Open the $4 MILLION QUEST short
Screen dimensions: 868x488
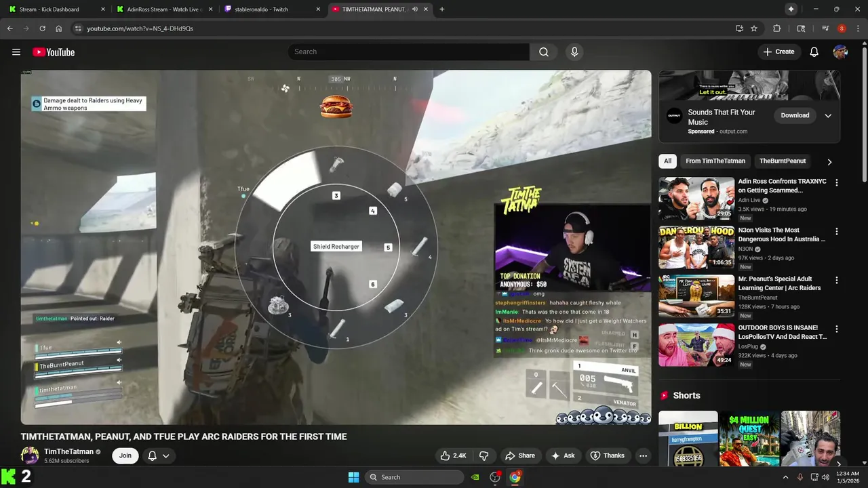pos(749,439)
